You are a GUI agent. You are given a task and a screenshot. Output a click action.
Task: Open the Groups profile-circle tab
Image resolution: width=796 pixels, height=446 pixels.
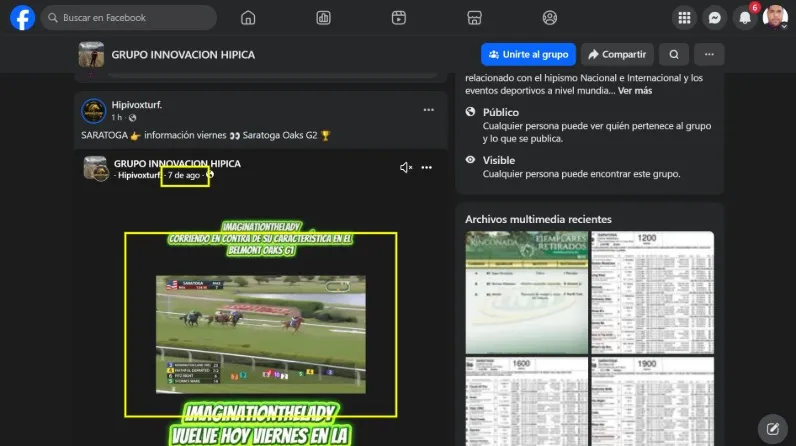coord(549,18)
